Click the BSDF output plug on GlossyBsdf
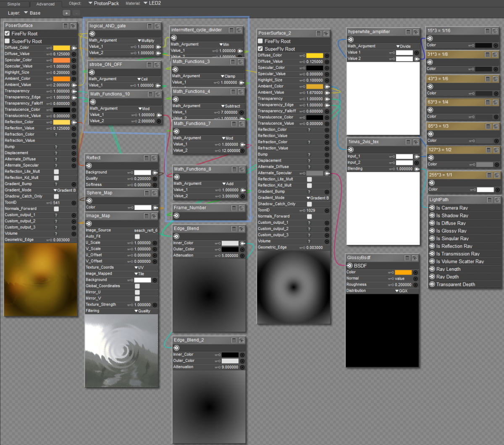Viewport: 504px width, 445px height. pos(349,265)
